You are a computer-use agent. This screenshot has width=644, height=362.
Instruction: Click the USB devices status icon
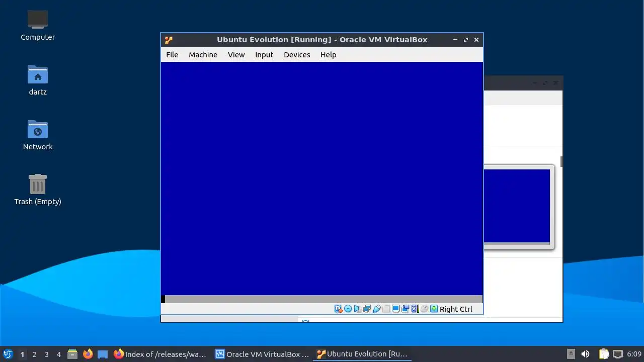(376, 309)
